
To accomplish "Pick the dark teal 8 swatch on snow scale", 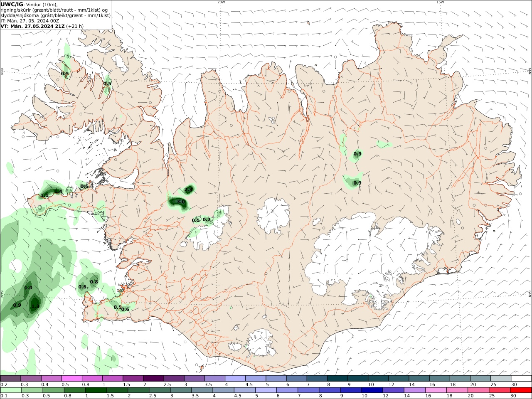I will pyautogui.click(x=337, y=379).
